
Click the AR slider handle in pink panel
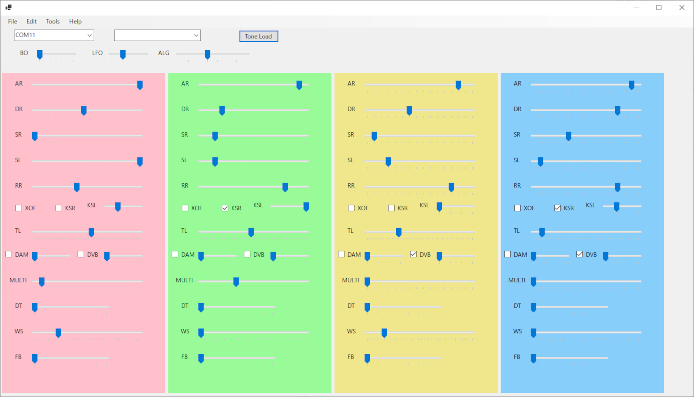tap(140, 85)
